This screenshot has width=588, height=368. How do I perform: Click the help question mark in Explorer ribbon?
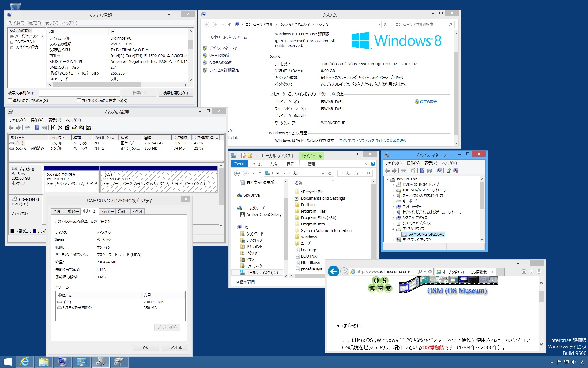(x=373, y=164)
